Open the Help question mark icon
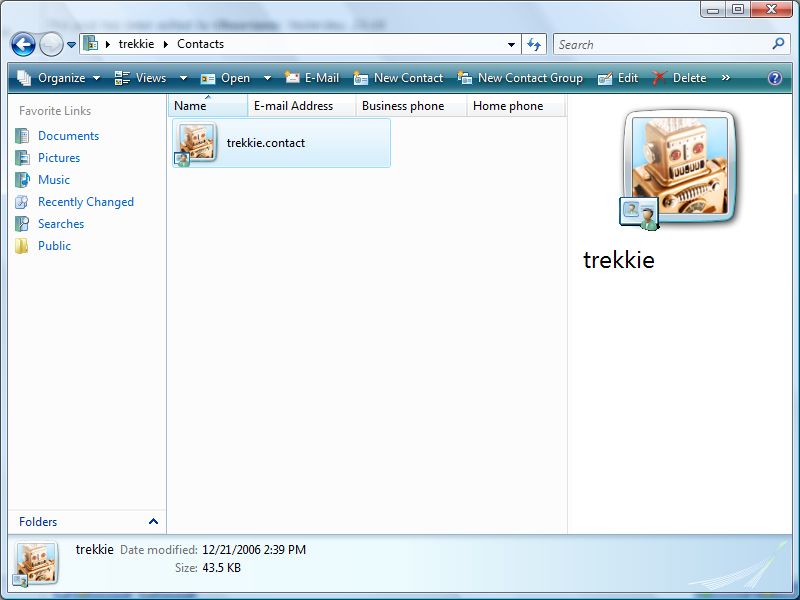 pyautogui.click(x=774, y=77)
